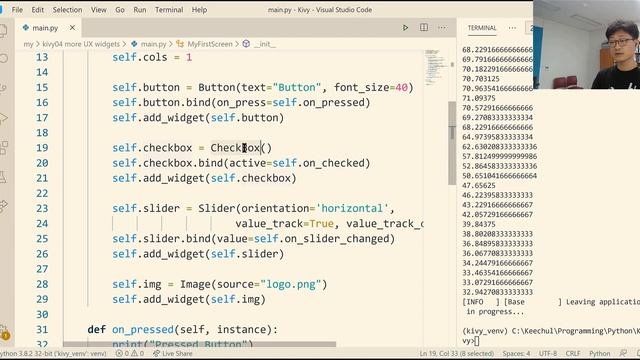Click on 'self.cols = 1' line
The image size is (640, 360).
pos(152,57)
